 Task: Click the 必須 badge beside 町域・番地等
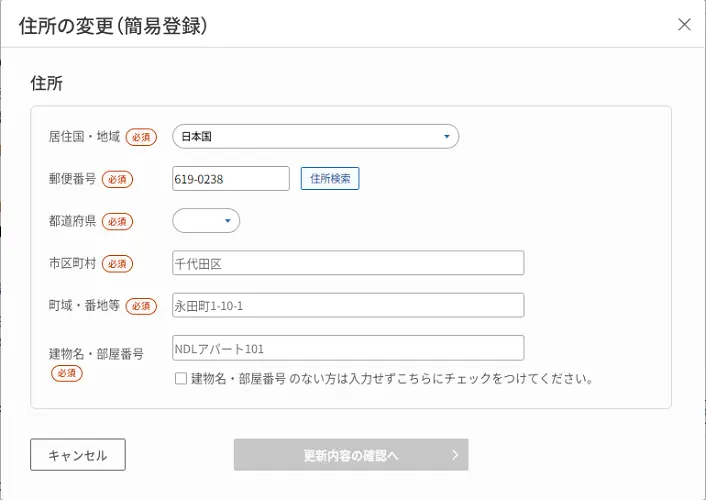tap(141, 306)
